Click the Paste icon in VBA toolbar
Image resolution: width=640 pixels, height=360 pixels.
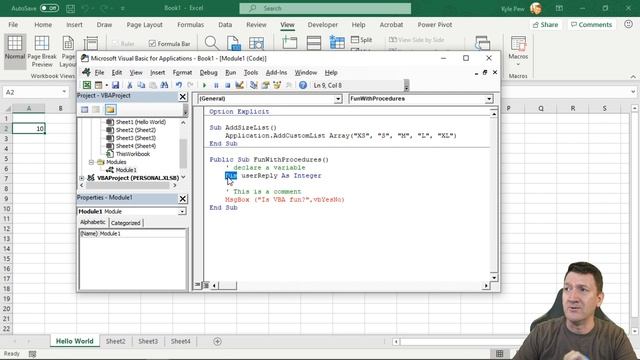[x=153, y=85]
